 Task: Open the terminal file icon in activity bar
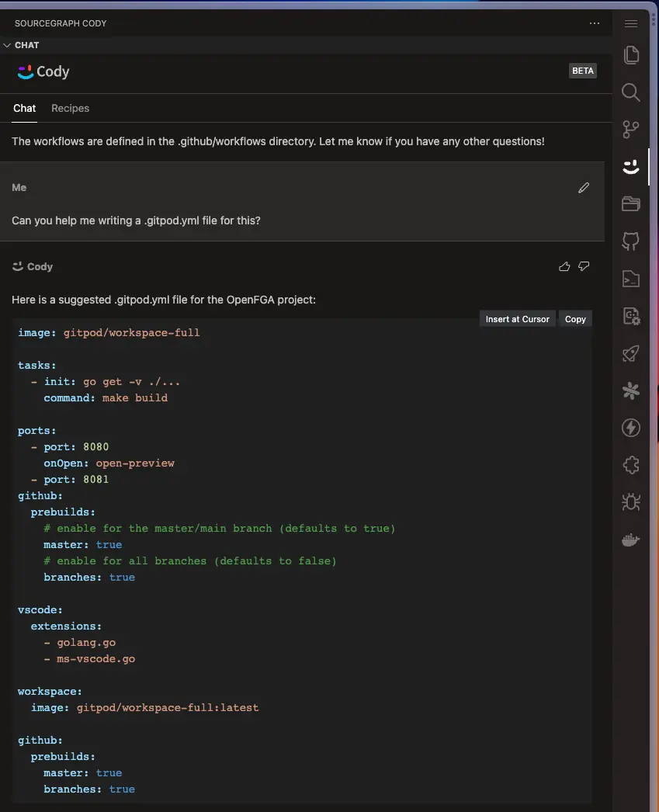coord(631,279)
